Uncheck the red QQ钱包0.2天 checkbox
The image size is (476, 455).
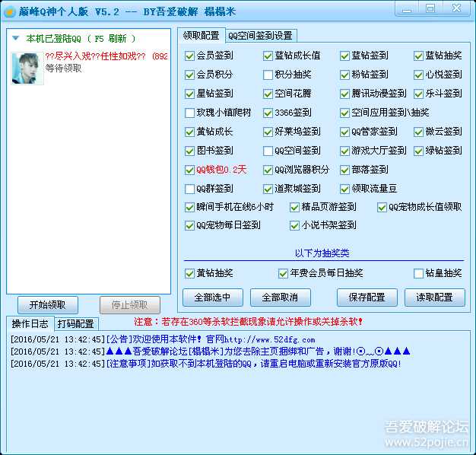[190, 170]
